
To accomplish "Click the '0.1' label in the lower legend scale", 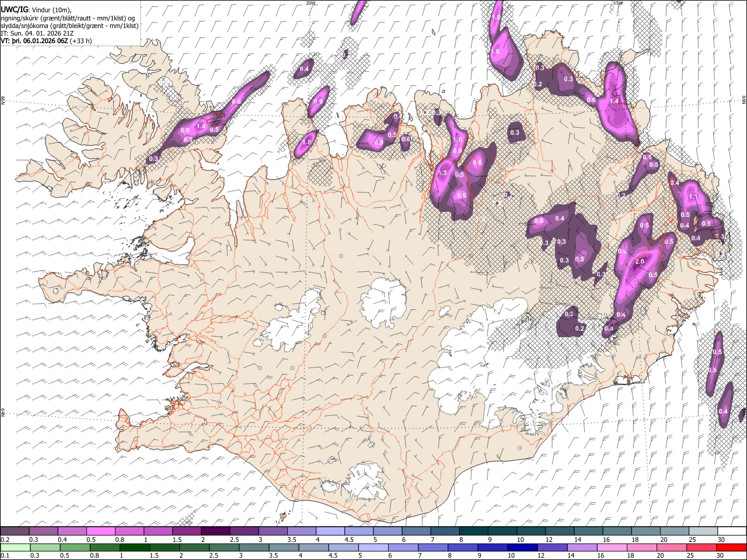I will coord(5,556).
